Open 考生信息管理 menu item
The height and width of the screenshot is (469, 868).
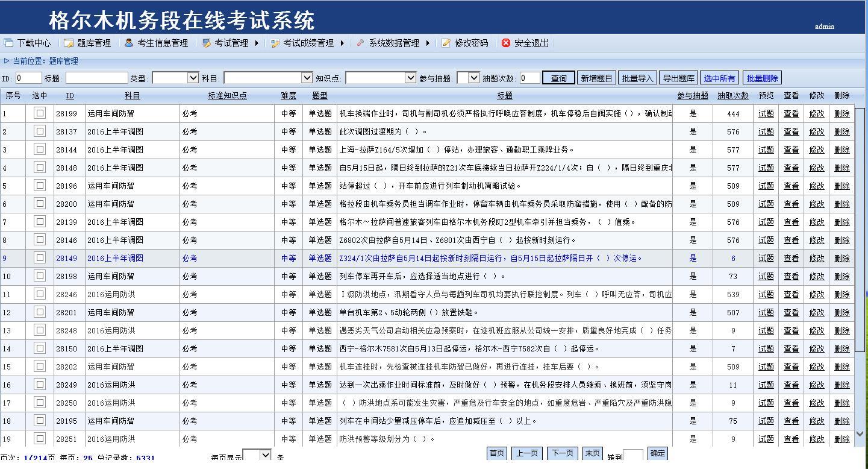click(163, 43)
